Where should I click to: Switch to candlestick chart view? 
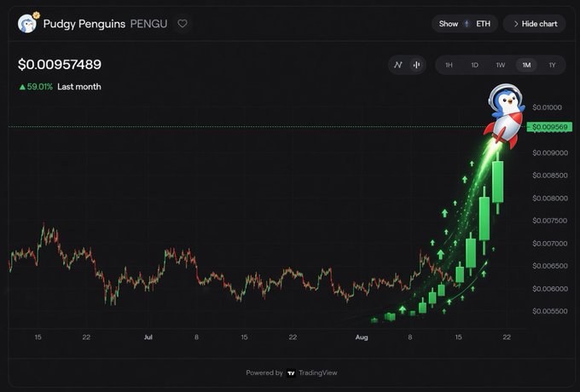point(416,65)
